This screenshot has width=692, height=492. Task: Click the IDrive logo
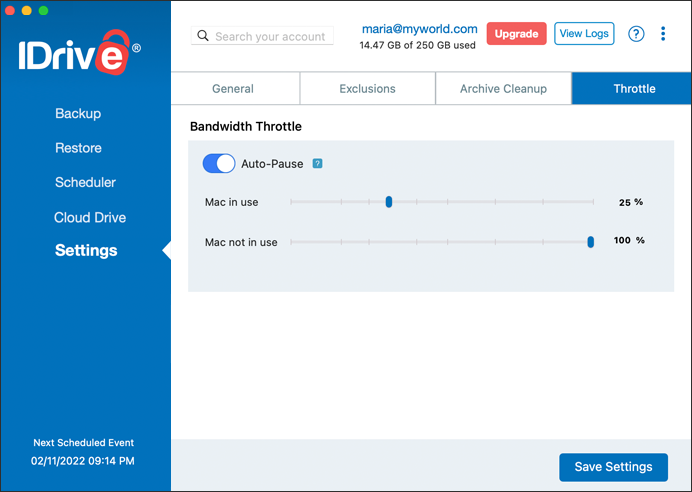(x=79, y=52)
